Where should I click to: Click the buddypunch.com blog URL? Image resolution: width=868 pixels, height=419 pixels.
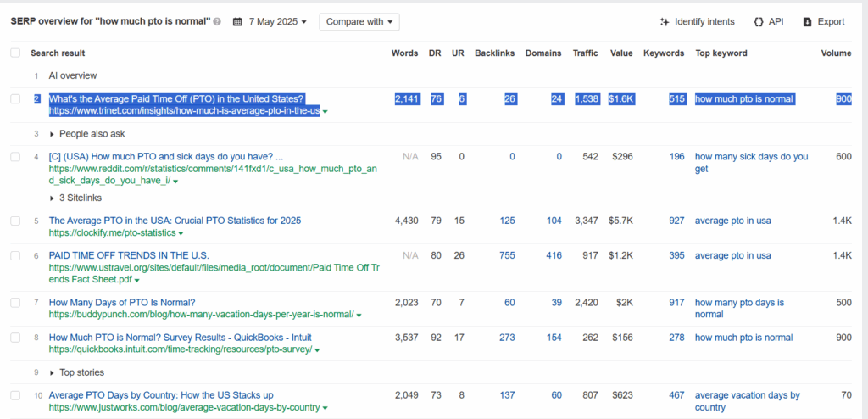click(201, 314)
